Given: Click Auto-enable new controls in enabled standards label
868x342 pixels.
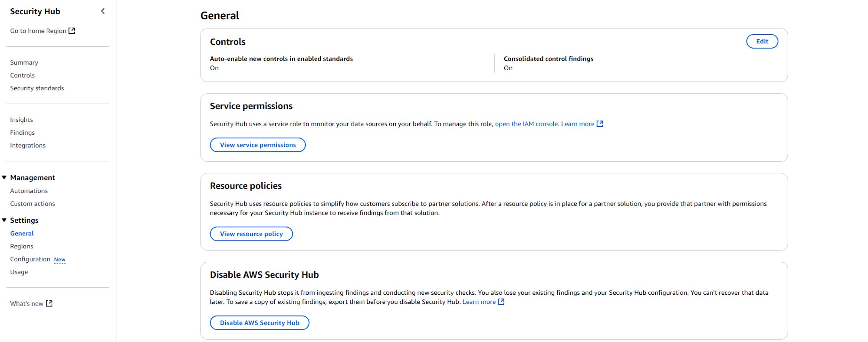Looking at the screenshot, I should pyautogui.click(x=281, y=59).
